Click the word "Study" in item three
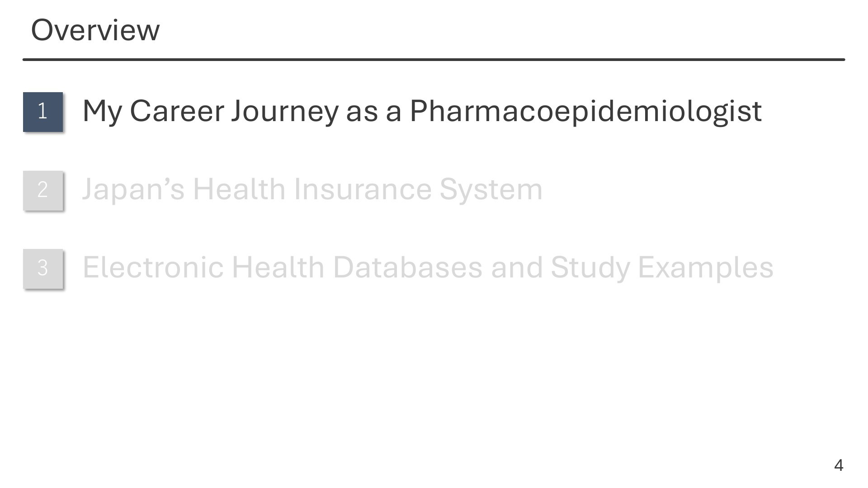Viewport: 868px width, 488px height. pyautogui.click(x=590, y=268)
